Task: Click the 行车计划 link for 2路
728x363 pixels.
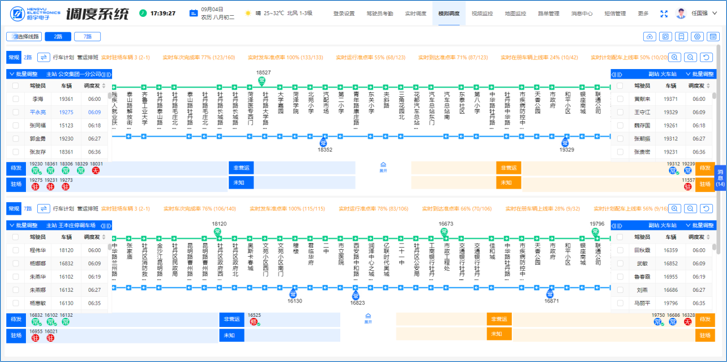Action: coord(62,58)
